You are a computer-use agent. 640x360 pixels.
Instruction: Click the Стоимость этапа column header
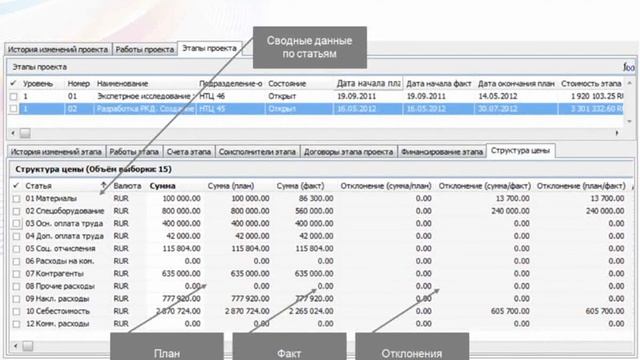tap(591, 84)
